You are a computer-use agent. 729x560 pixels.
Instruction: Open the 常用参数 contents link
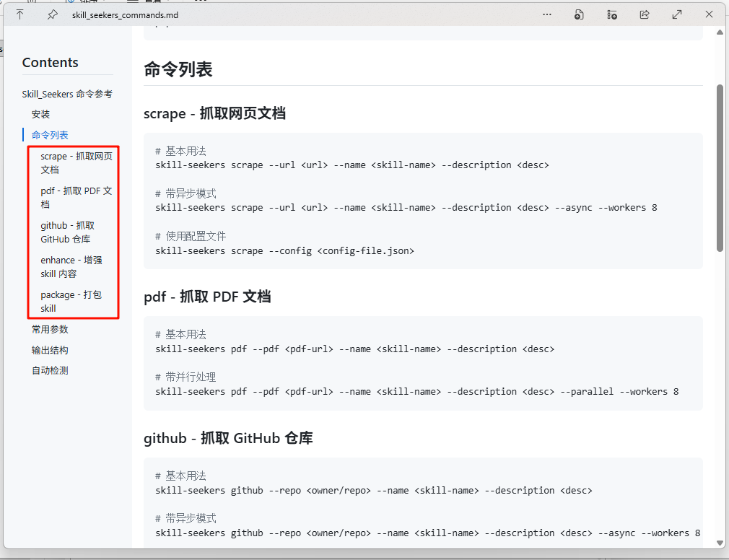pos(50,329)
